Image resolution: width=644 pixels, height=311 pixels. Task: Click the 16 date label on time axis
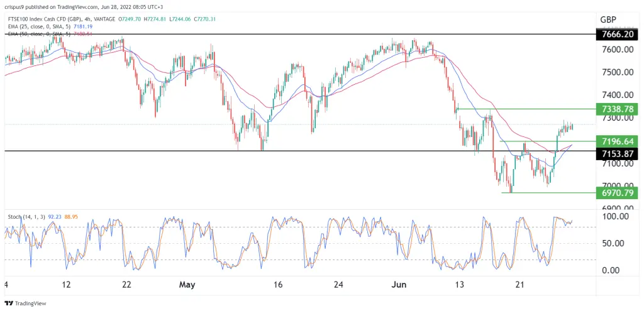click(278, 285)
